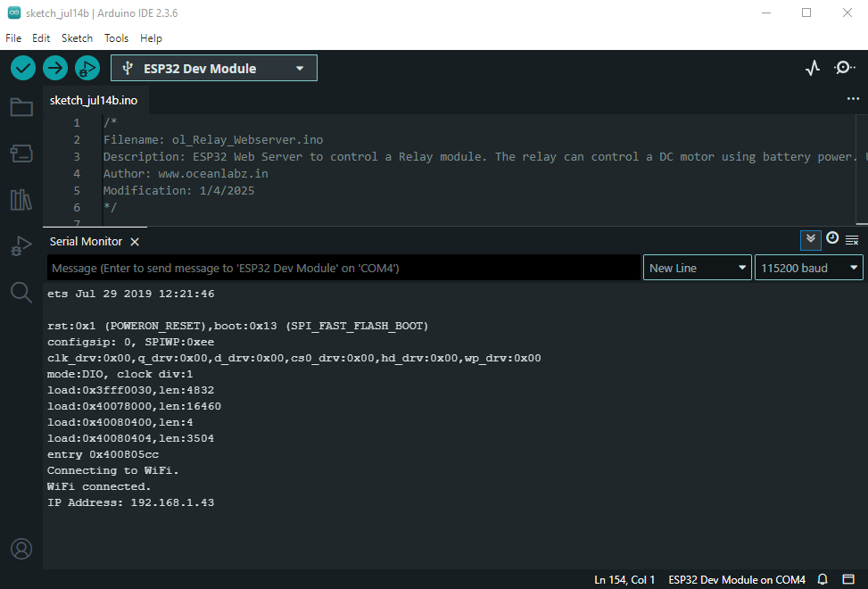Click the 'entry 0x400805cc' output line
The image size is (868, 589).
coord(103,454)
